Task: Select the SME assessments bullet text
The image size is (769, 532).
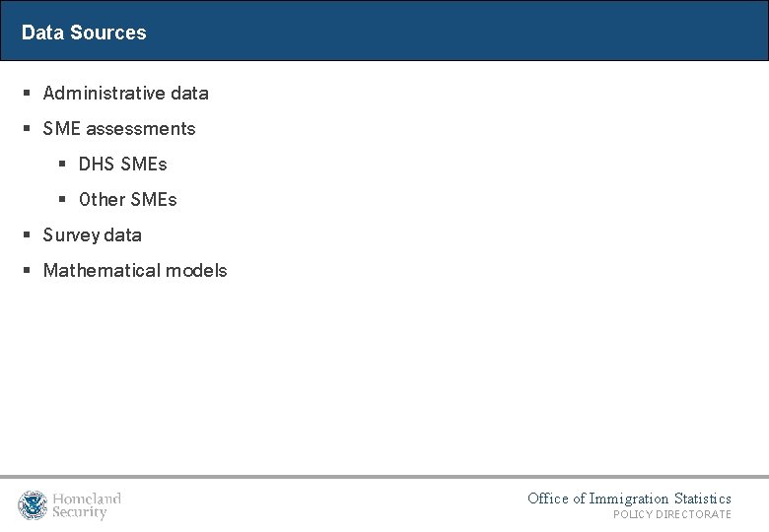Action: pyautogui.click(x=119, y=129)
